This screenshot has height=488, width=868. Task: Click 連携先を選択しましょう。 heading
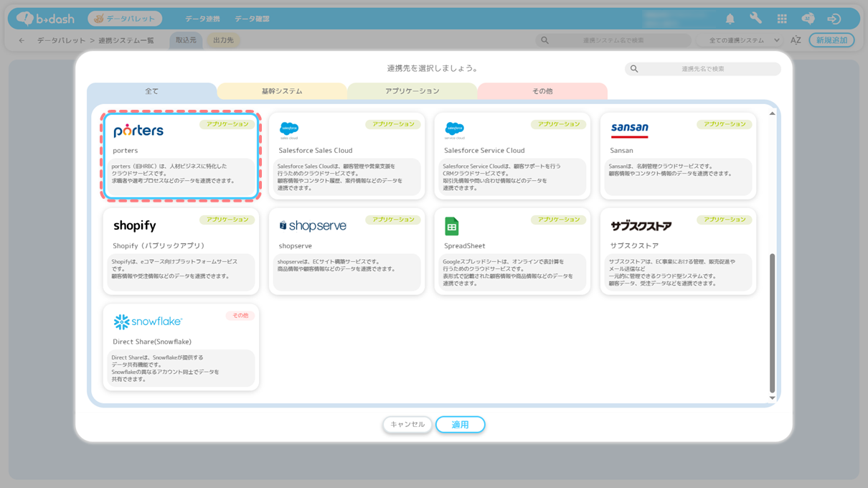(433, 68)
